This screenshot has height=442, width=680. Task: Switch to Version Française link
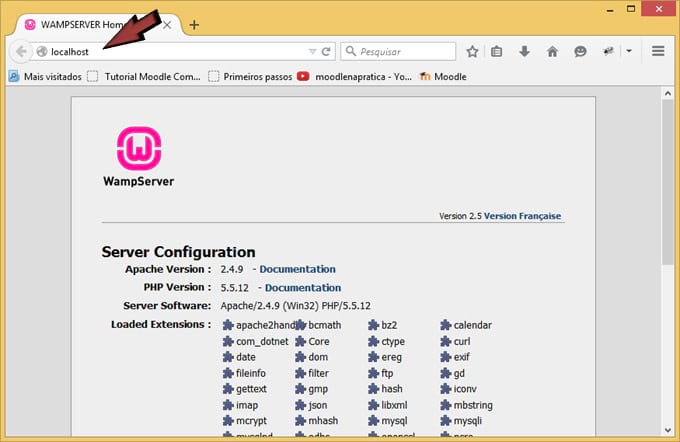click(523, 216)
